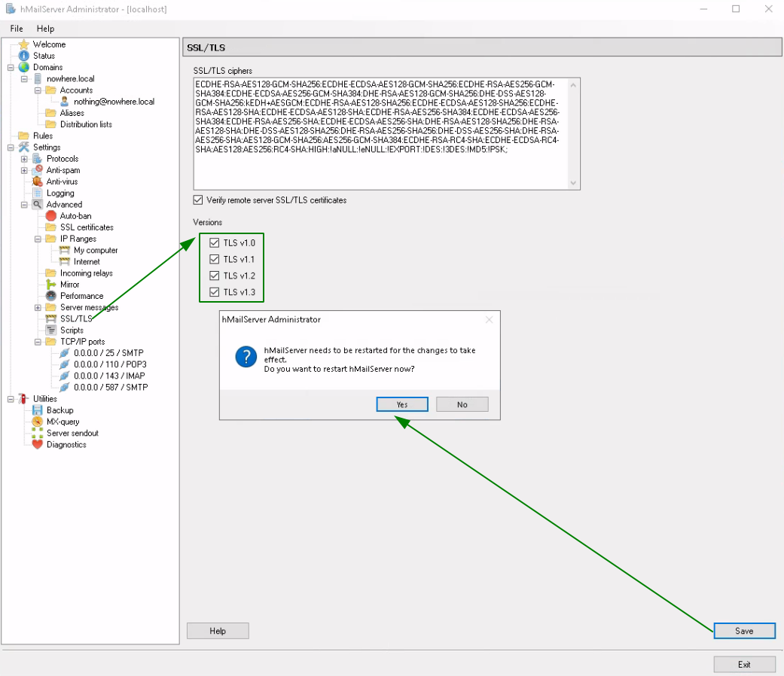The image size is (784, 676).
Task: Click the nothing@nowhere.local user icon
Action: point(65,102)
